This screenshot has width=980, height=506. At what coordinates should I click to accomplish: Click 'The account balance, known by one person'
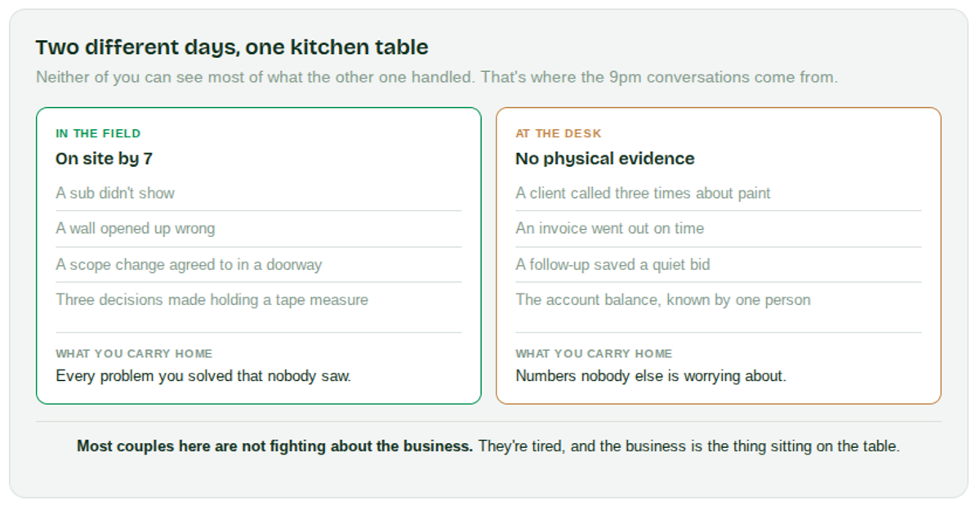pyautogui.click(x=718, y=300)
